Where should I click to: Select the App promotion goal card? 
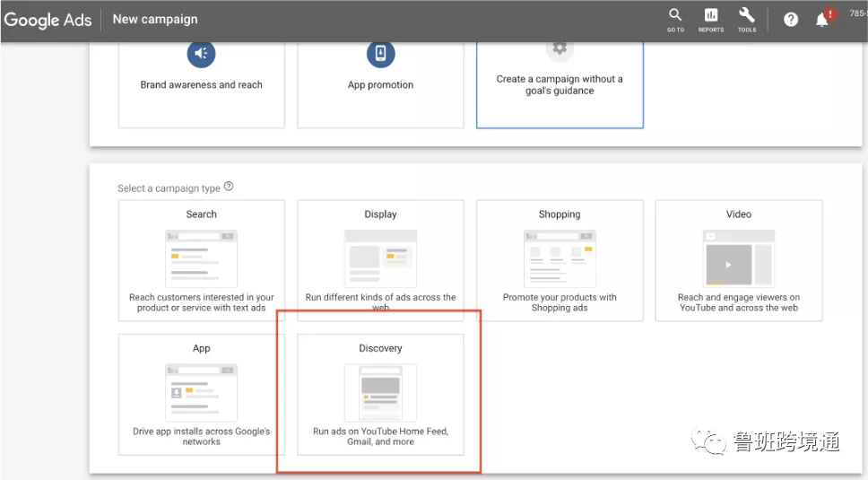click(x=380, y=84)
